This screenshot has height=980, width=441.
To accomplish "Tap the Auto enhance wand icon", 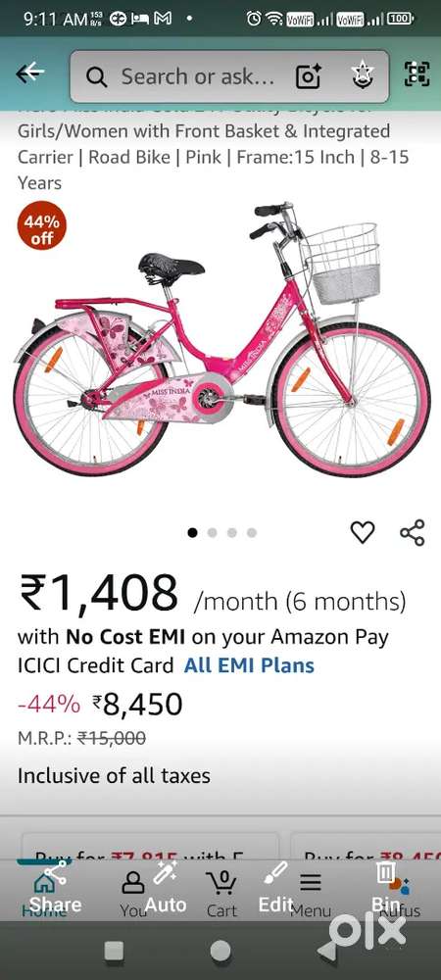I will [166, 888].
